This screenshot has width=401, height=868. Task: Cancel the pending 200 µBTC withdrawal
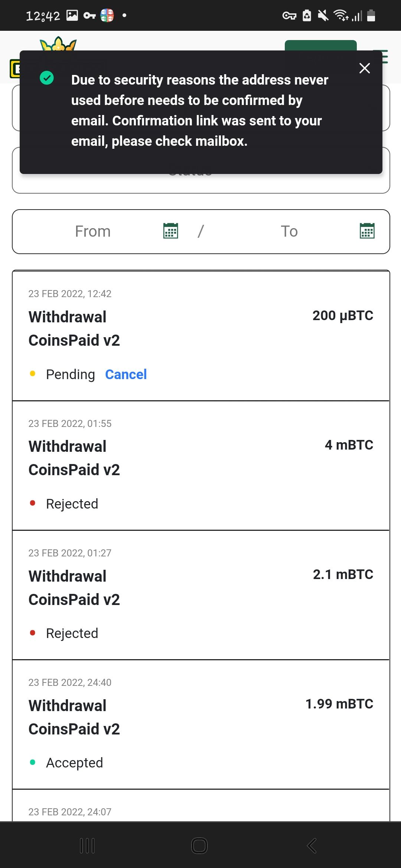[x=126, y=375]
